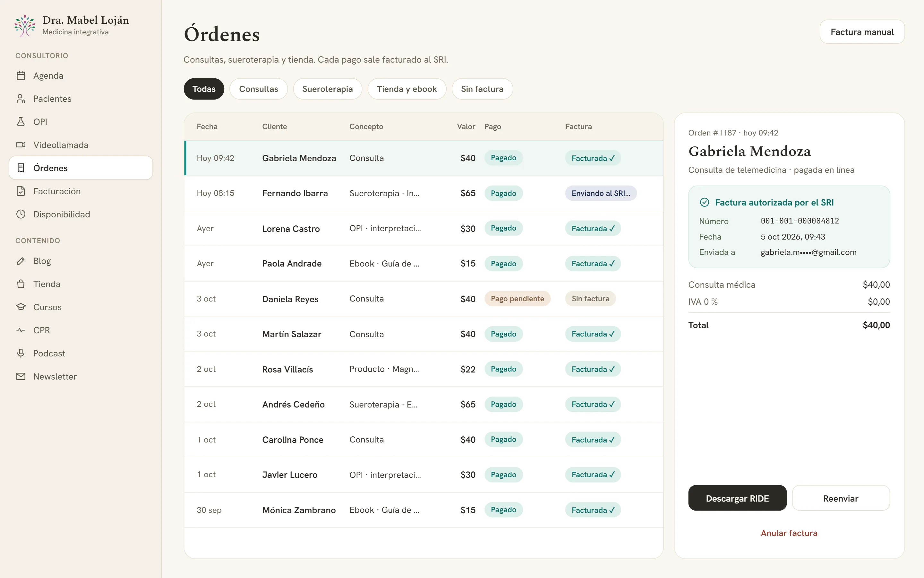Click the OPI flask icon
Viewport: 924px width, 578px height.
click(21, 122)
